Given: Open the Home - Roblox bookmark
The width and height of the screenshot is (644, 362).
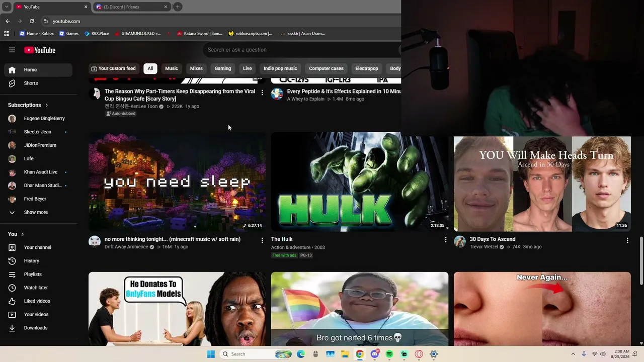Looking at the screenshot, I should tap(36, 34).
